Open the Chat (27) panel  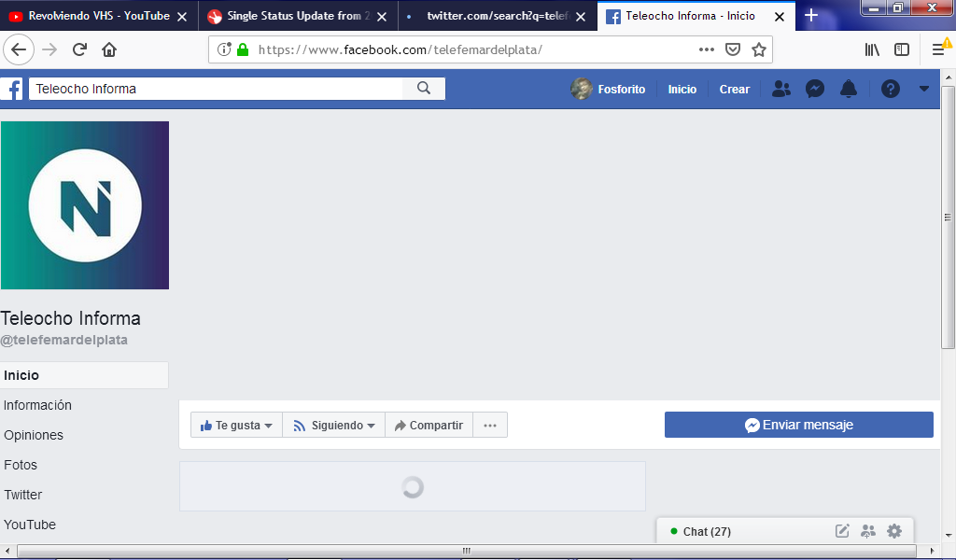708,531
